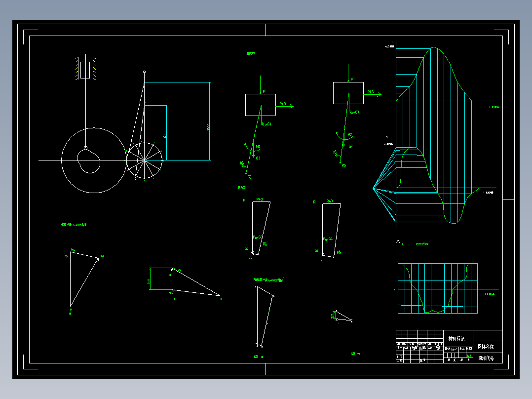Select the left free-body rectangle under P

(261, 105)
